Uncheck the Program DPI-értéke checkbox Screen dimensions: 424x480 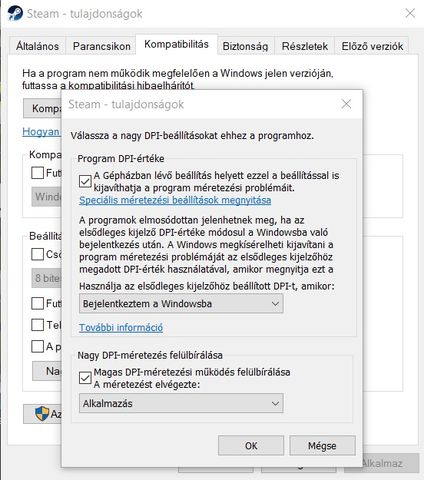pos(85,181)
